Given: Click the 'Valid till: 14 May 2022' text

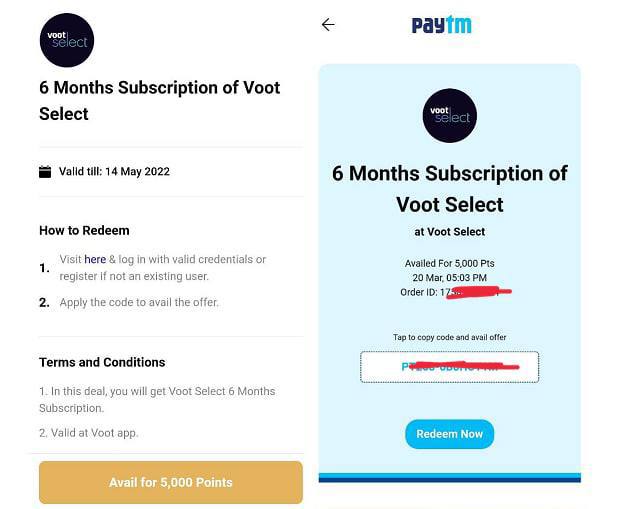Looking at the screenshot, I should click(x=114, y=172).
